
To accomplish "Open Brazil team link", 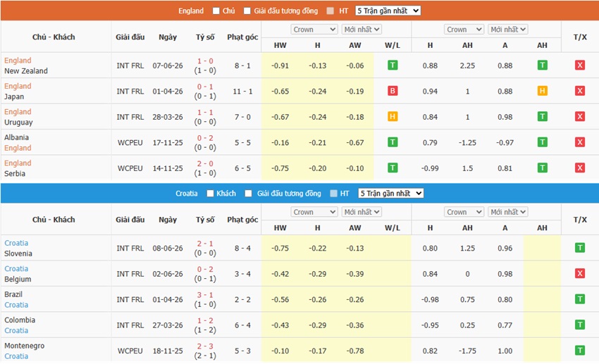I will point(13,294).
